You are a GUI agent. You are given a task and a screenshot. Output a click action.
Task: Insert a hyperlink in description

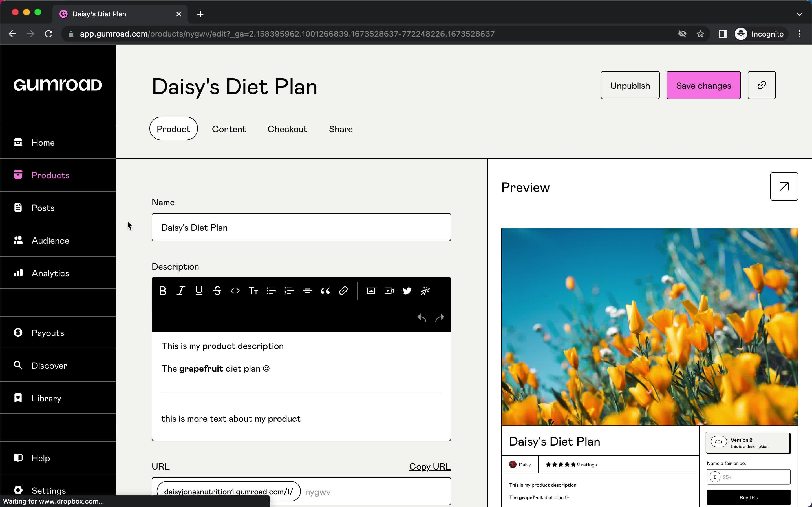tap(344, 291)
